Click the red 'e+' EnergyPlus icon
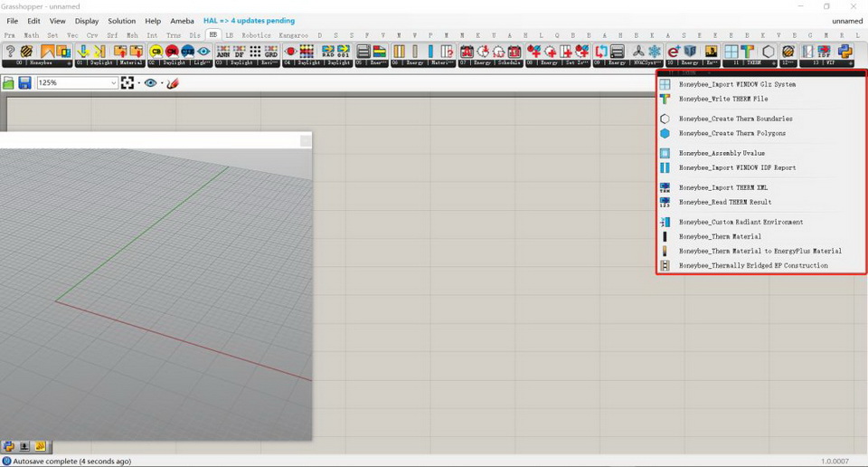 (x=674, y=52)
